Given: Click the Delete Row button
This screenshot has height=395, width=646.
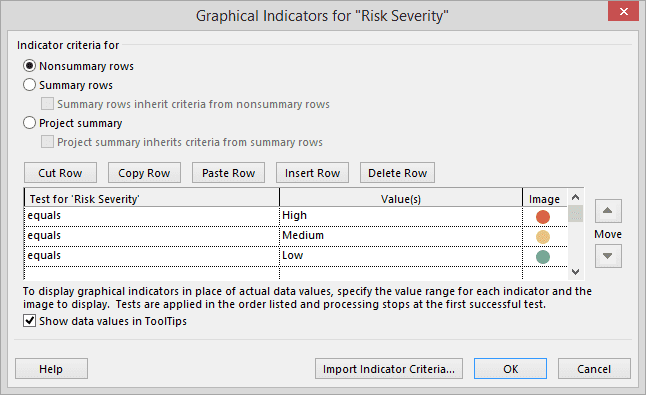Looking at the screenshot, I should (397, 173).
